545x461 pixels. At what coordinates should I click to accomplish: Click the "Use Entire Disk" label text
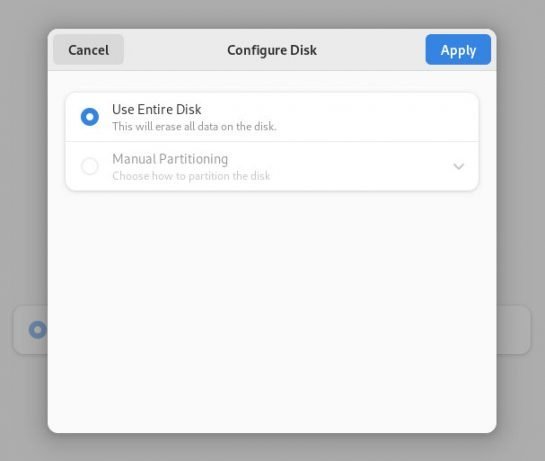(156, 110)
